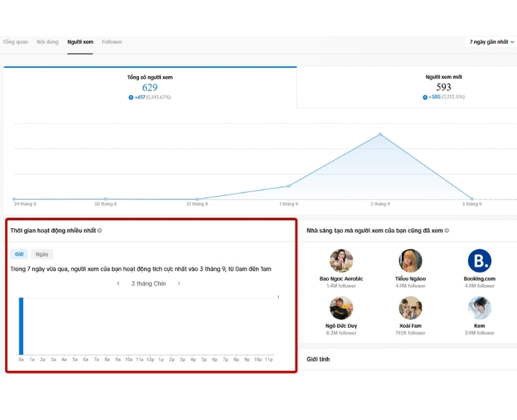Switch to the Nội dung tab

tap(47, 42)
